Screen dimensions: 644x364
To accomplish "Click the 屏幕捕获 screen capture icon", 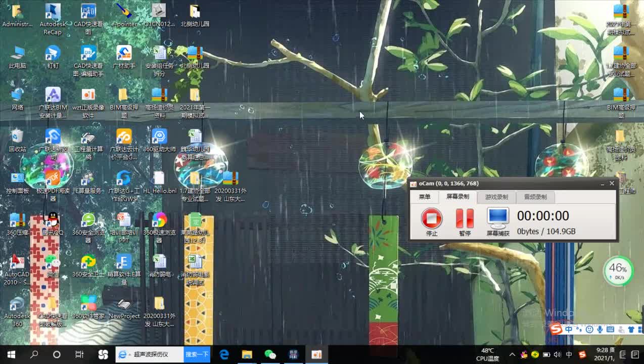I will click(498, 222).
